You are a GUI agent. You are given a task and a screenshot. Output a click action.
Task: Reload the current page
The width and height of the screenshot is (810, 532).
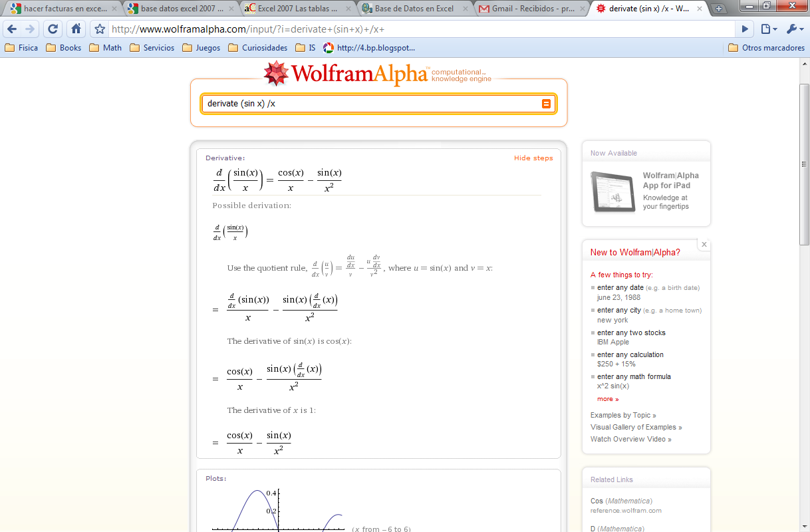(x=53, y=29)
